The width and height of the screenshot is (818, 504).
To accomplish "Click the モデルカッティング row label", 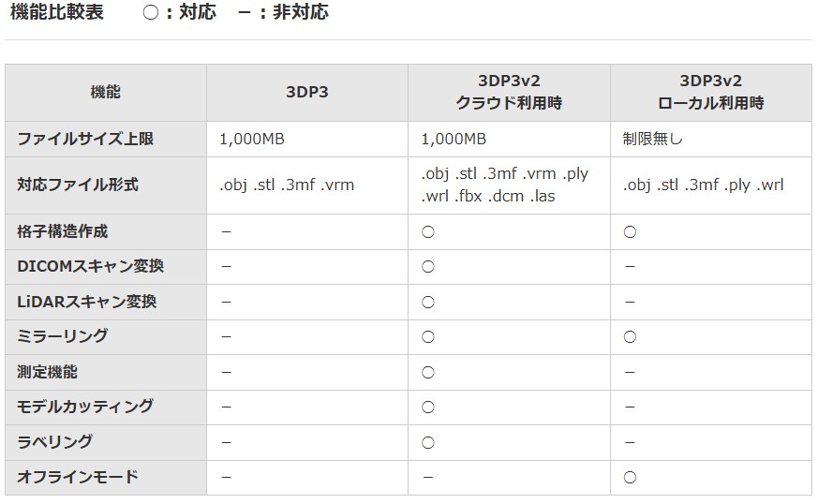I will [x=85, y=407].
